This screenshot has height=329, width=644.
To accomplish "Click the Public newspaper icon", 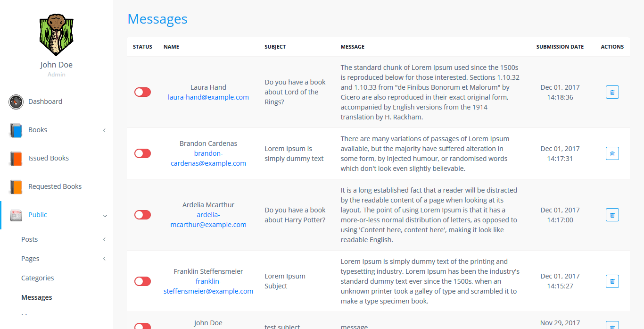I will [x=16, y=215].
